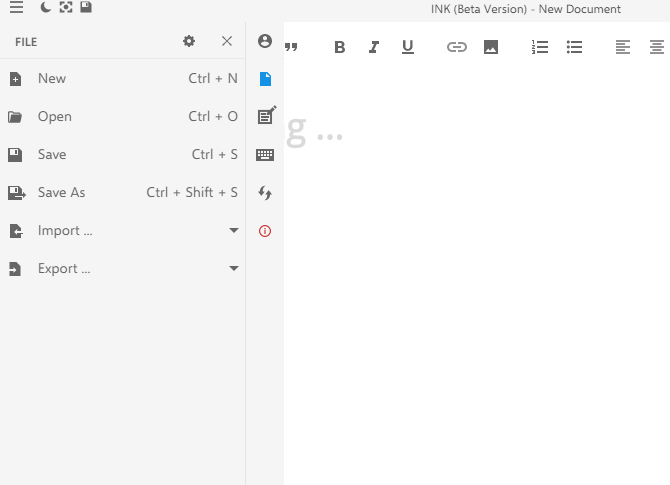Enter fullscreen focus mode
670x485 pixels.
66,7
